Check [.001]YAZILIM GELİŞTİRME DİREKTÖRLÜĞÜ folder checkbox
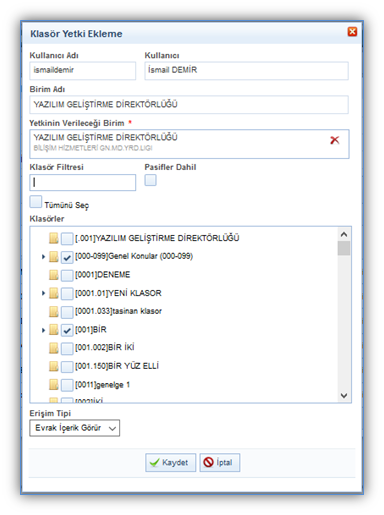This screenshot has height=515, width=384. 67,239
